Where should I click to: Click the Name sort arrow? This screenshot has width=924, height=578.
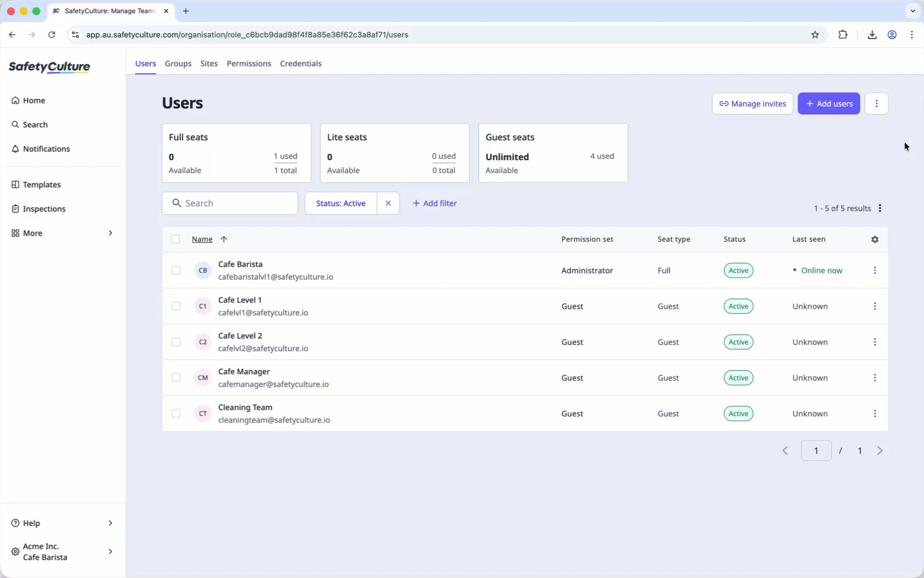pyautogui.click(x=224, y=239)
